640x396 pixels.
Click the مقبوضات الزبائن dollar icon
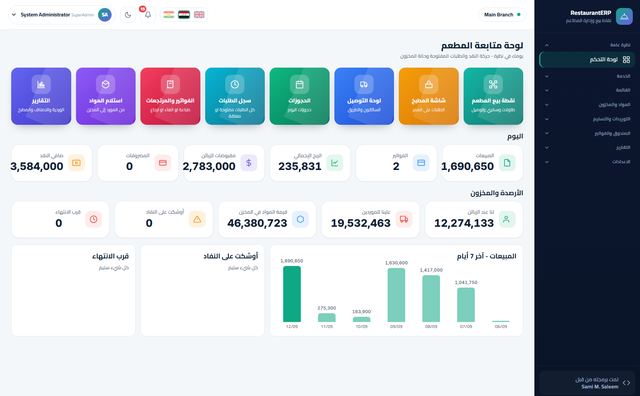[249, 163]
